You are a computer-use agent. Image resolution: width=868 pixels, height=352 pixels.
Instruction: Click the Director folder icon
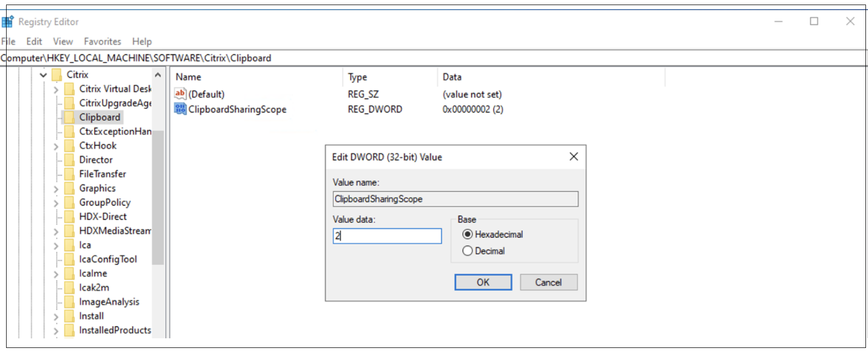(70, 160)
